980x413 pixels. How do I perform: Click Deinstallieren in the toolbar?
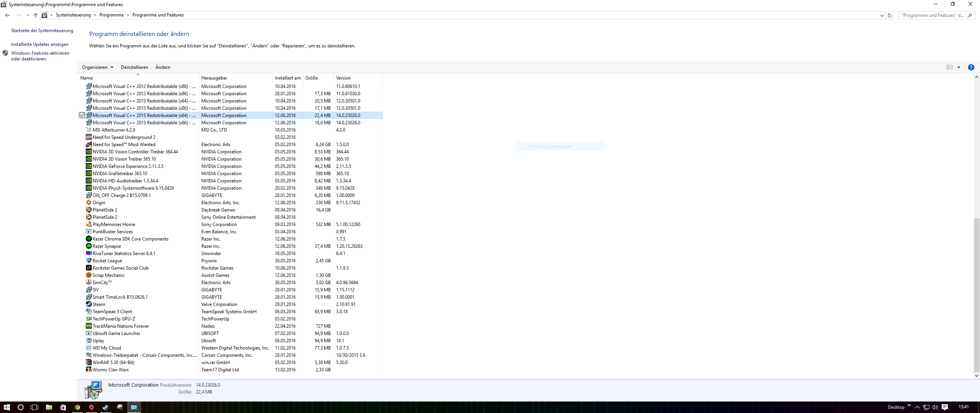point(134,67)
